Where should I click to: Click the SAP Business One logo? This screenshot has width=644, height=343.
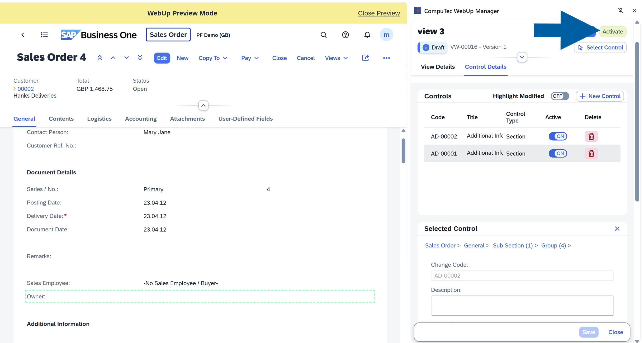click(x=99, y=35)
